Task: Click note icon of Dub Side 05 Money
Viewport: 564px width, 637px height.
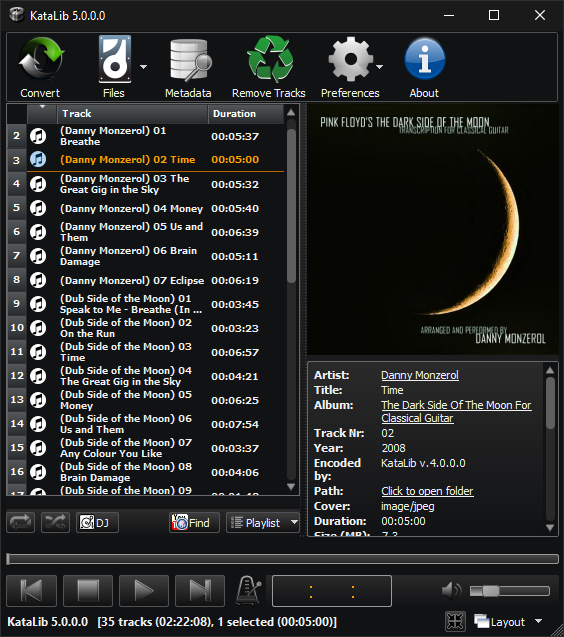Action: pos(38,400)
